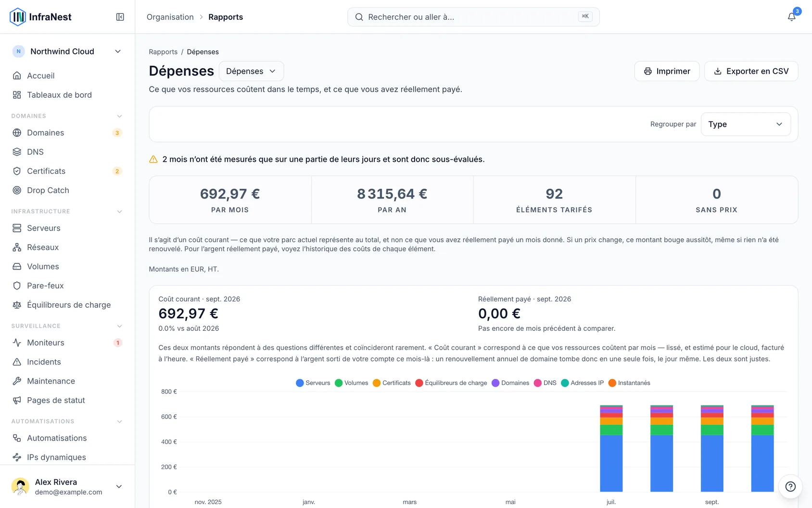812x508 pixels.
Task: Click the Moniteurs activity icon
Action: (x=17, y=342)
